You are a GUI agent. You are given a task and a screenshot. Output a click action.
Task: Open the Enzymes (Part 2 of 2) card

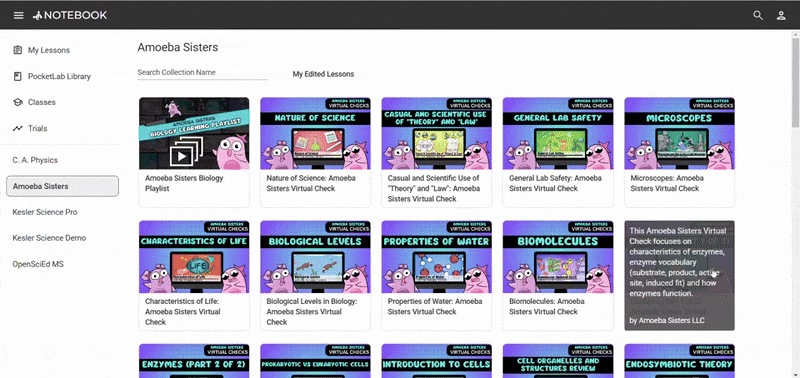[x=194, y=361]
